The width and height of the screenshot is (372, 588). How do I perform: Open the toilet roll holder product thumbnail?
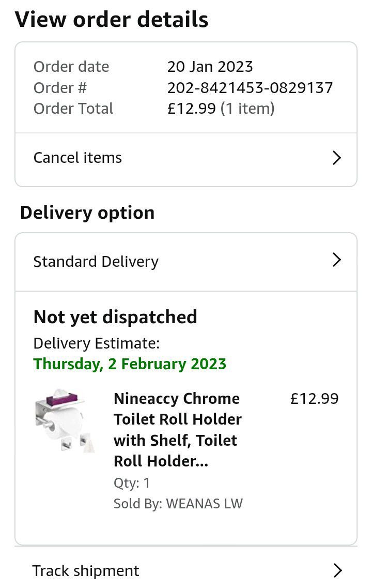coord(65,420)
